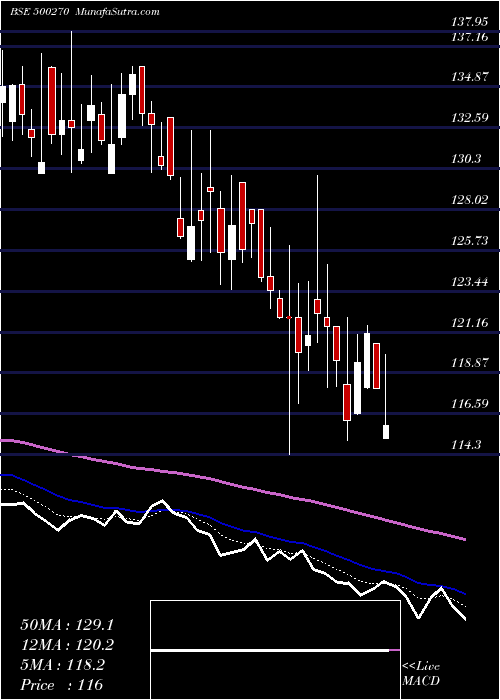The image size is (500, 700).
Task: Click the 12MA : 120.2 readout
Action: coord(67,645)
